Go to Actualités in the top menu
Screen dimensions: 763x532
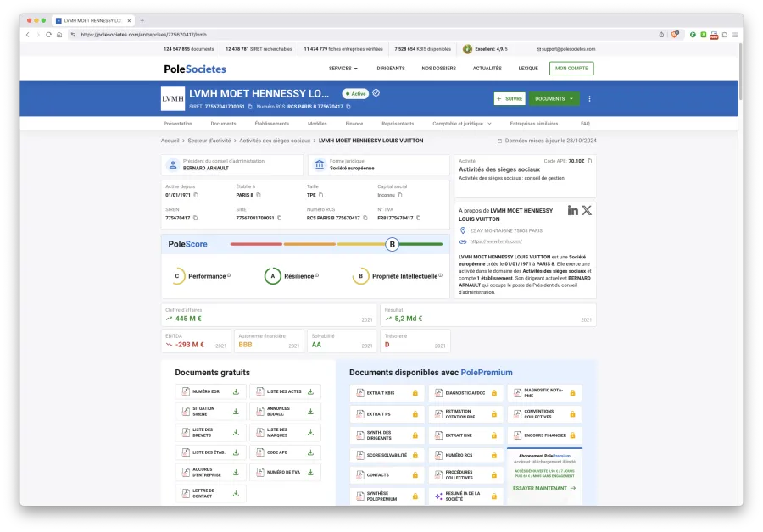click(487, 69)
